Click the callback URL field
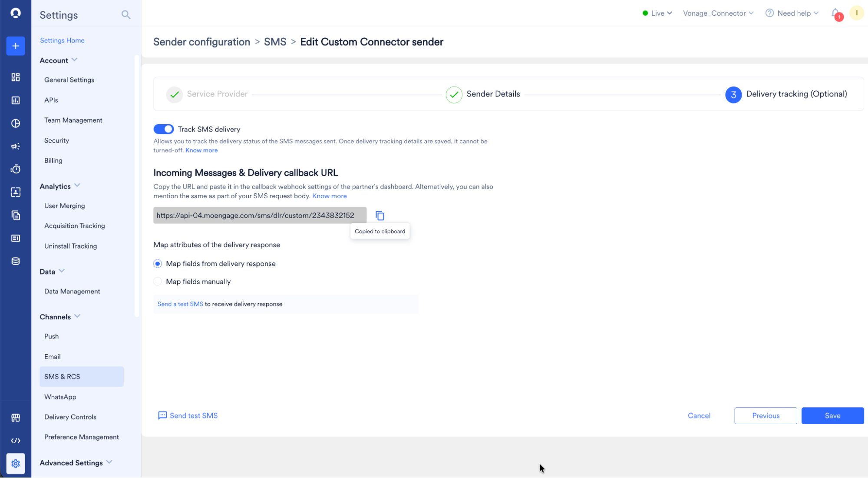868x478 pixels. coord(260,216)
